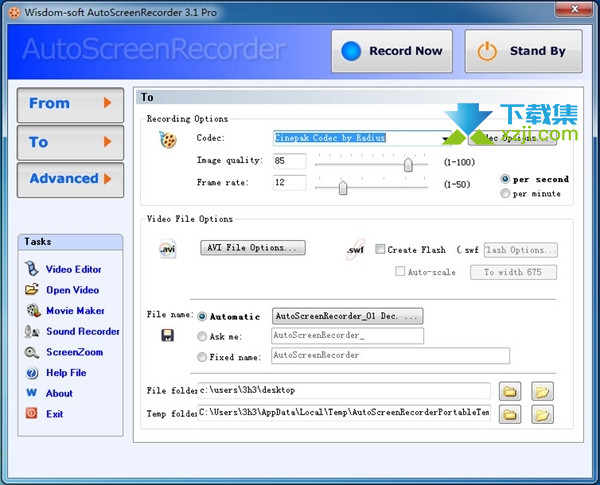Select the Fixed name radio button
This screenshot has height=485, width=600.
[x=202, y=357]
